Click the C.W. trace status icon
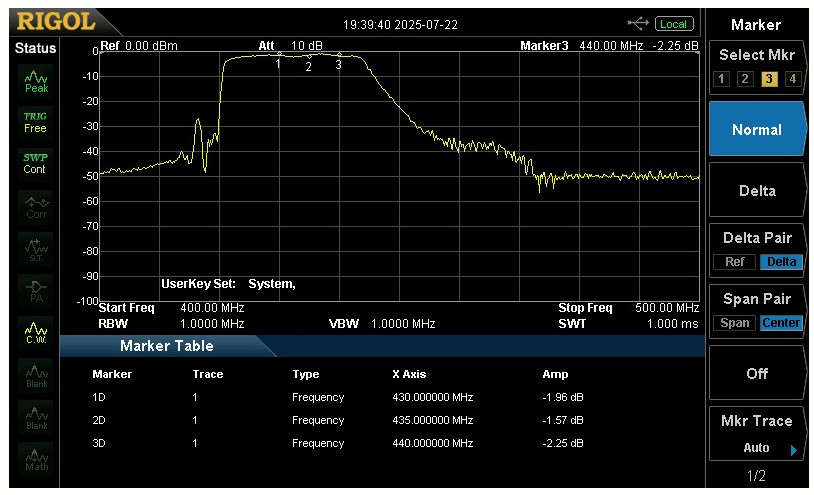The height and width of the screenshot is (495, 814). [x=36, y=331]
